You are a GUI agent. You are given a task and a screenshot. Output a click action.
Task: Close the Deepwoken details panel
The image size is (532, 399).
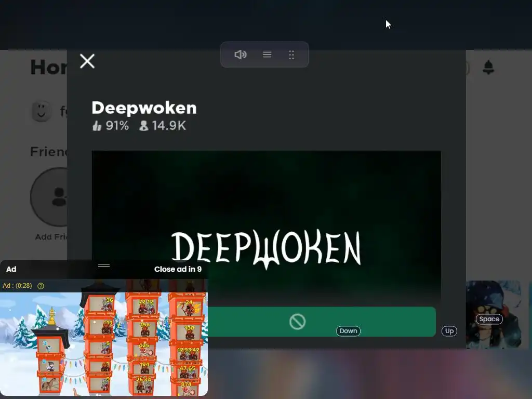pos(87,61)
